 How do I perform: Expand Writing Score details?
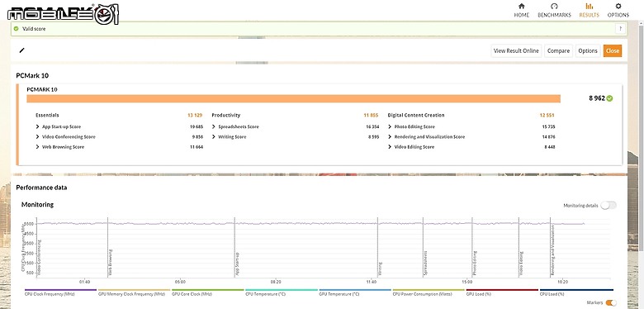click(214, 137)
